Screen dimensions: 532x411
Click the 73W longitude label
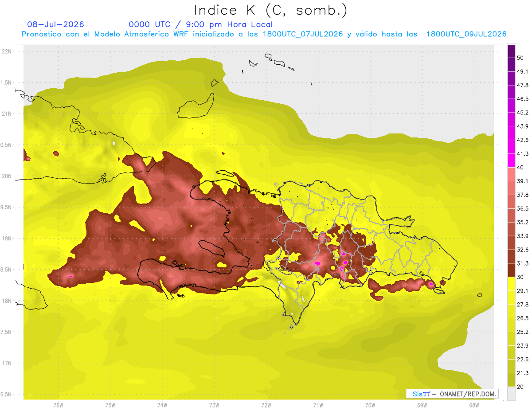click(x=214, y=405)
